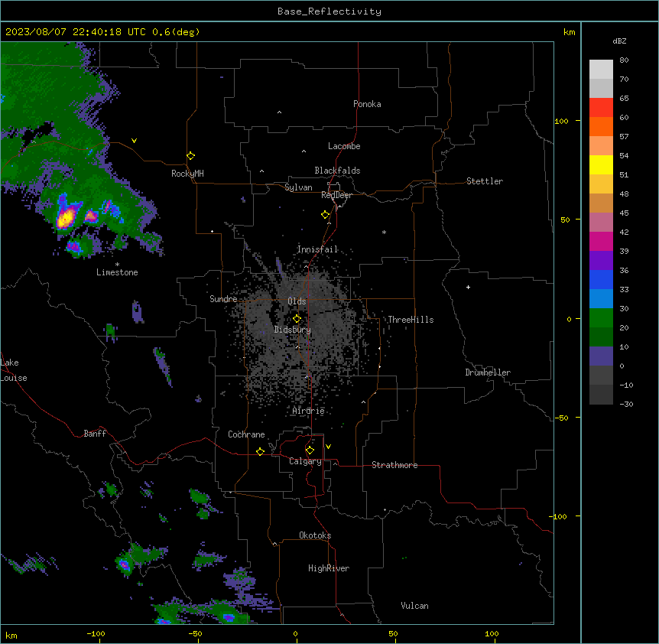Click the RedDeer city label
Viewport: 659px width, 644px height.
[x=336, y=195]
